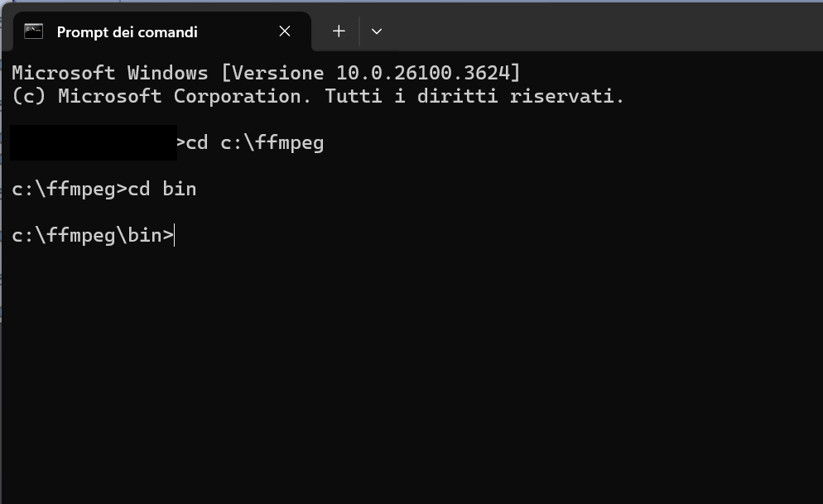The height and width of the screenshot is (504, 823).
Task: Click the (c) symbol on the copyright line
Action: (29, 97)
